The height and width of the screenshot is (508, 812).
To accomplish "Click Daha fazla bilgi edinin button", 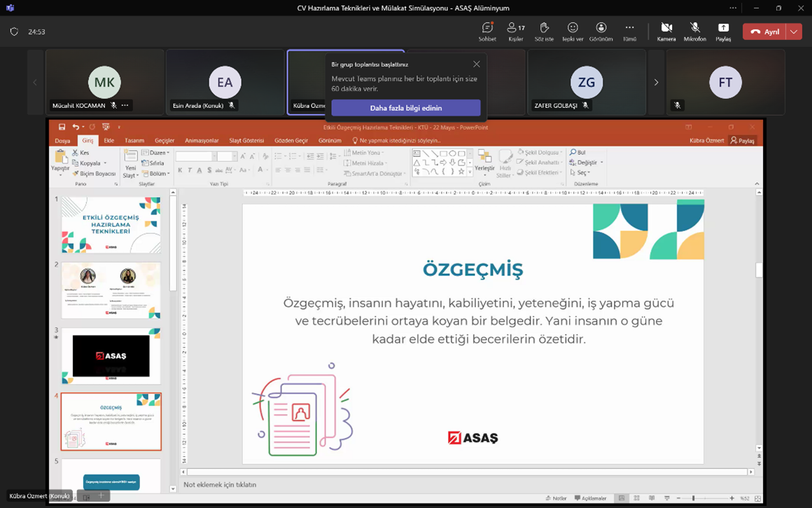I will [406, 108].
